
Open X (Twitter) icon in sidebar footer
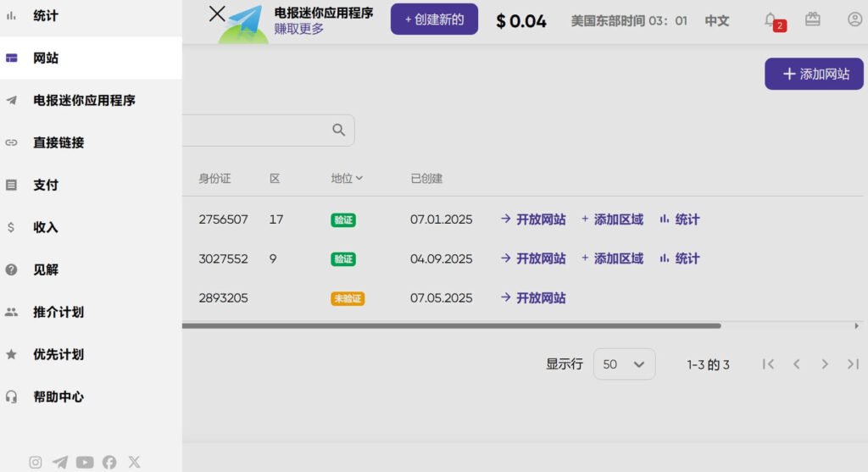(134, 462)
